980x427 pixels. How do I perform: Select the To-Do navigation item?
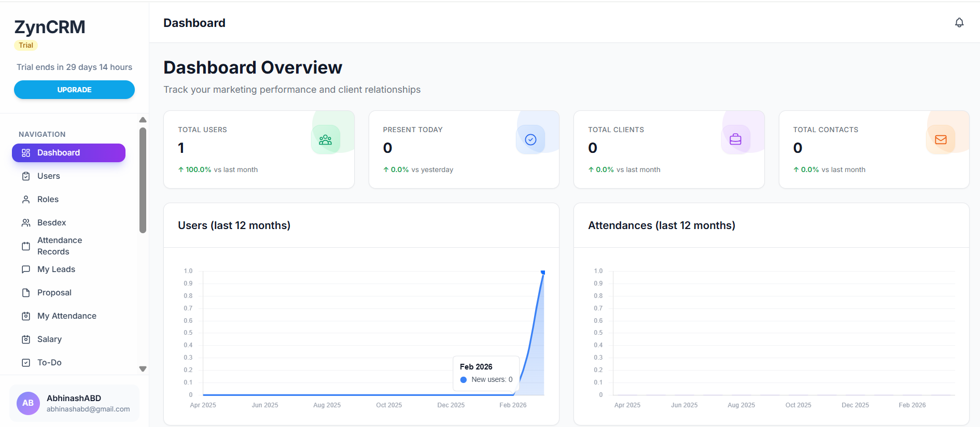pyautogui.click(x=49, y=363)
